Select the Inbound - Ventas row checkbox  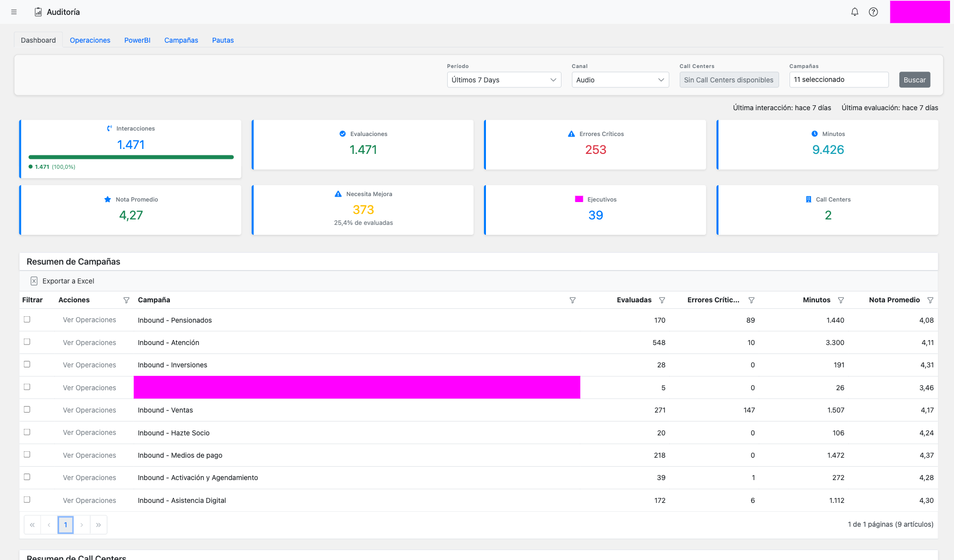tap(27, 410)
